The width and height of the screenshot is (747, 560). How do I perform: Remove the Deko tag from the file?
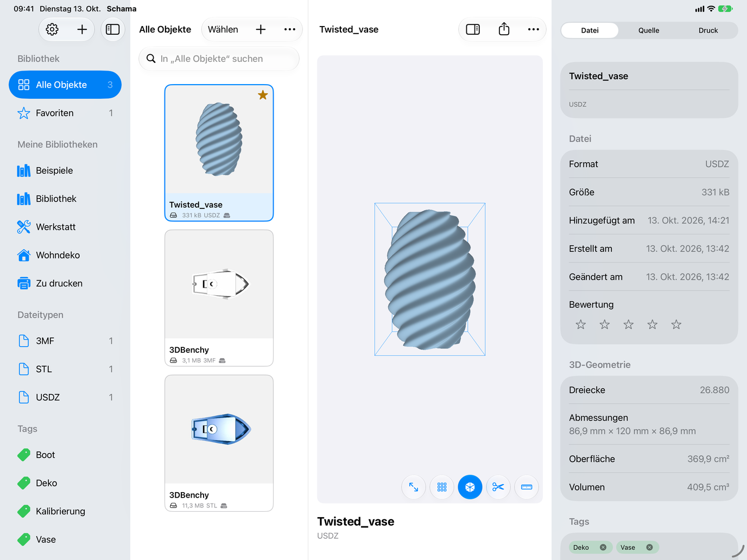[x=603, y=548]
